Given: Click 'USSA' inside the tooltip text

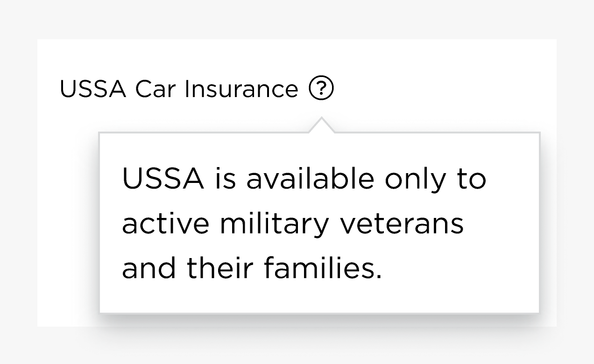Looking at the screenshot, I should click(x=163, y=179).
